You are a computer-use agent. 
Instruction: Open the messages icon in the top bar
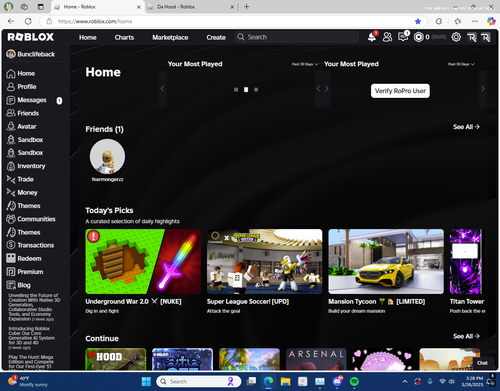point(403,37)
